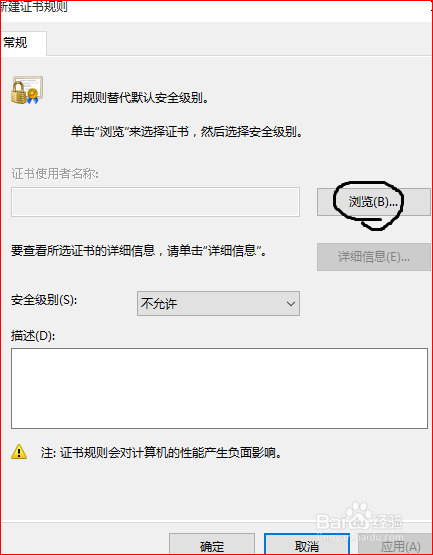The image size is (433, 555).
Task: Click the instruction text about 详细信息
Action: pos(138,251)
